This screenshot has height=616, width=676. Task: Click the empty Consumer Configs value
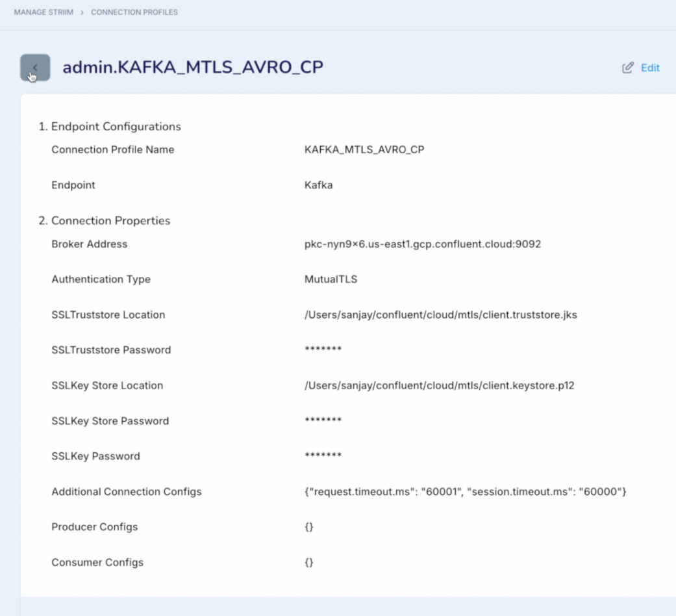tap(309, 562)
